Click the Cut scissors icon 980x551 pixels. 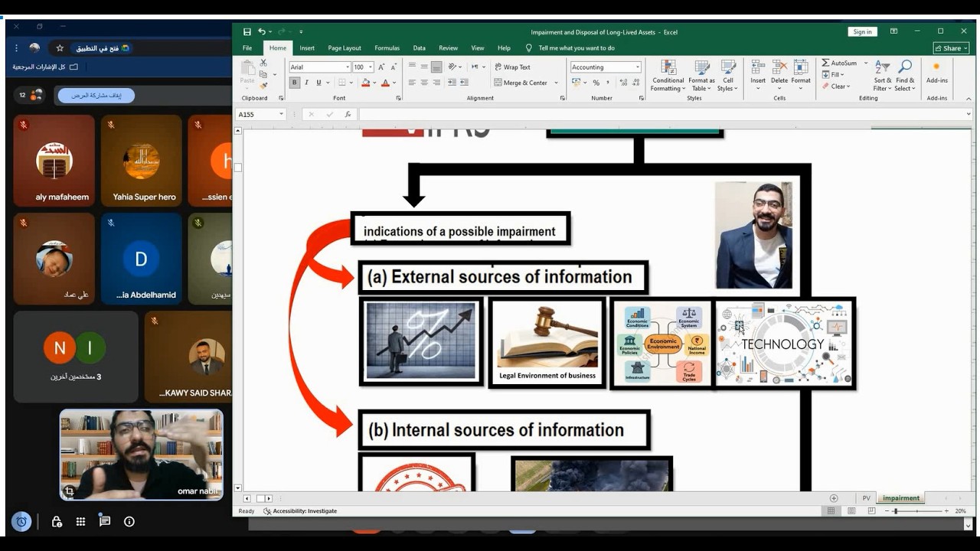[x=263, y=64]
